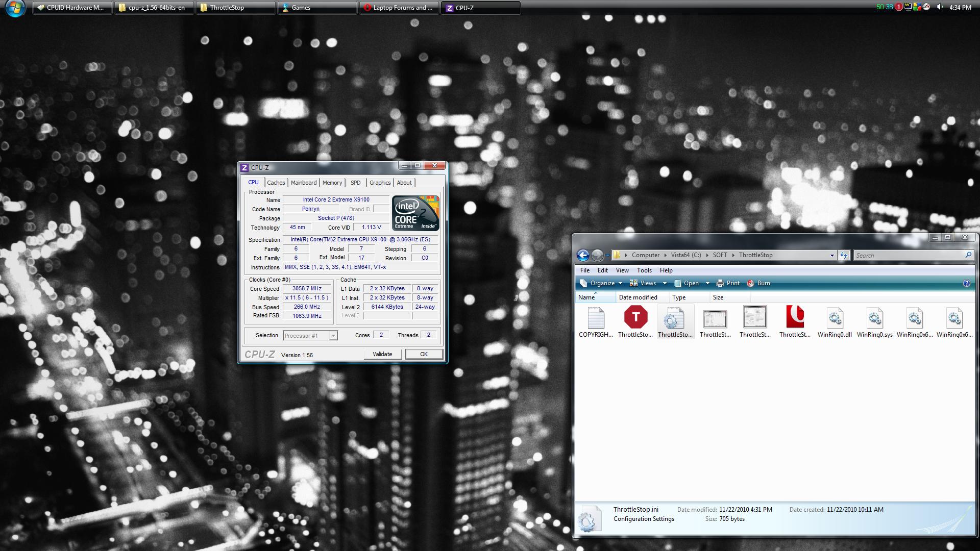Switch to the SPD tab in CPU-Z
The image size is (980, 551).
pos(356,183)
